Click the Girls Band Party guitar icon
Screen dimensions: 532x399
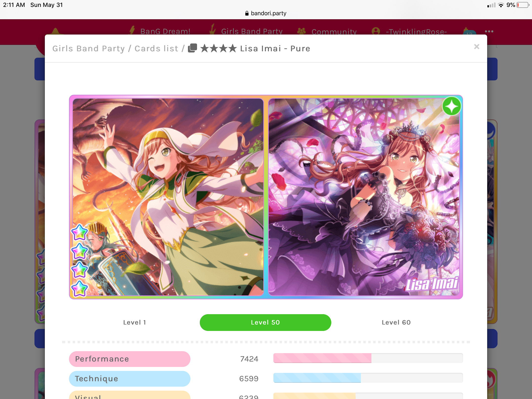[212, 29]
